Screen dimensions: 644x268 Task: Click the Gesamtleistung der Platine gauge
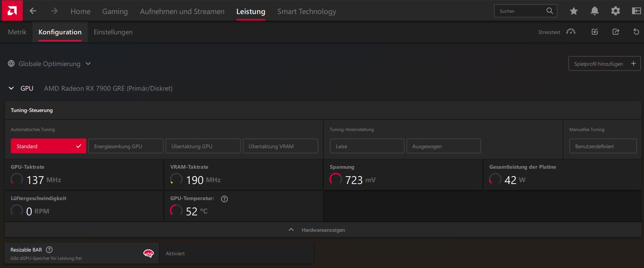[x=495, y=179]
